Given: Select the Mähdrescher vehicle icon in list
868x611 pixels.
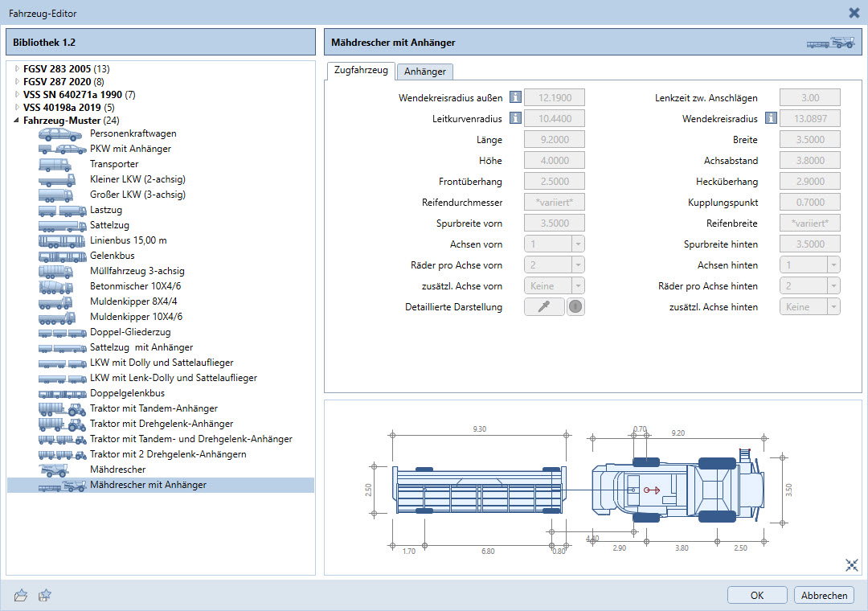Looking at the screenshot, I should tap(54, 470).
